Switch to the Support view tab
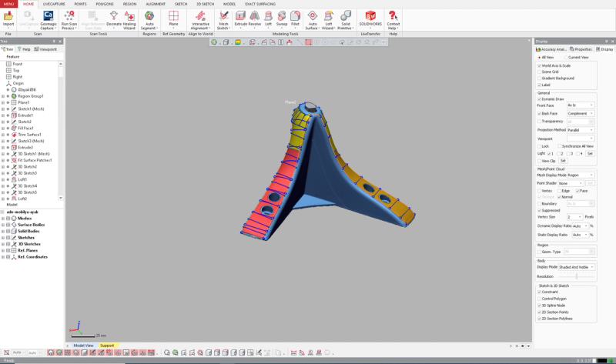616x364 pixels. pyautogui.click(x=107, y=346)
